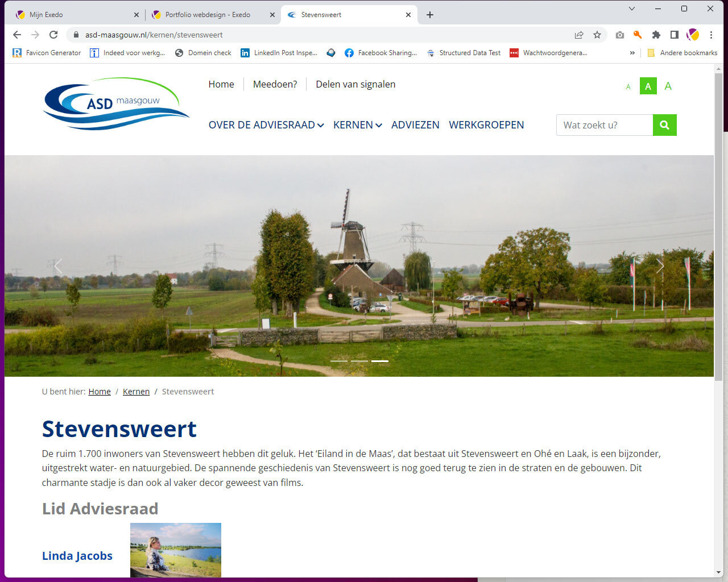Image resolution: width=728 pixels, height=582 pixels.
Task: Click the Kernen breadcrumb link
Action: tap(136, 392)
